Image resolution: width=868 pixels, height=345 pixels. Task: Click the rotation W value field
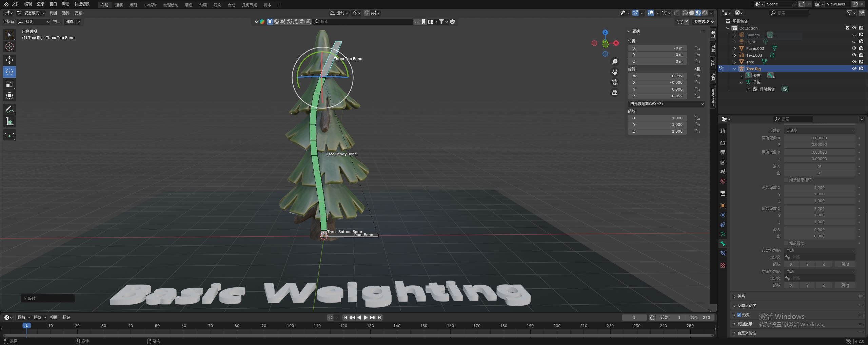pos(657,76)
